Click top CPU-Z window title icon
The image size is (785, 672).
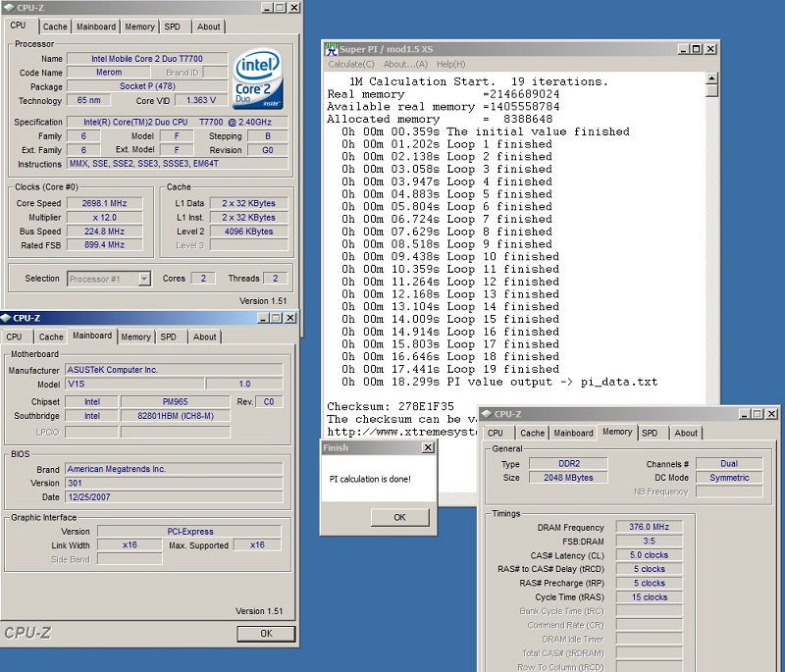9,8
